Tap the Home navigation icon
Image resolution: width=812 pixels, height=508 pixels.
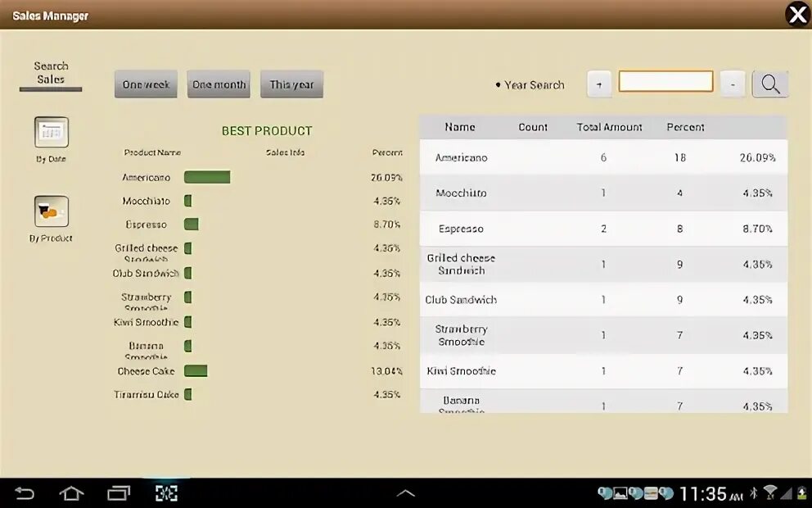tap(71, 493)
